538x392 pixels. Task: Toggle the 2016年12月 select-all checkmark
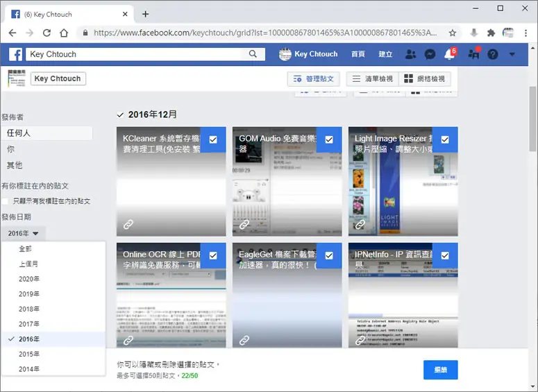(x=120, y=114)
